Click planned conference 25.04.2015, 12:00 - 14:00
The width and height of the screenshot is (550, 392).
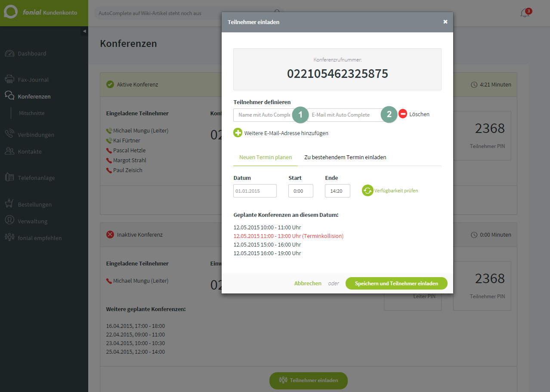[136, 352]
